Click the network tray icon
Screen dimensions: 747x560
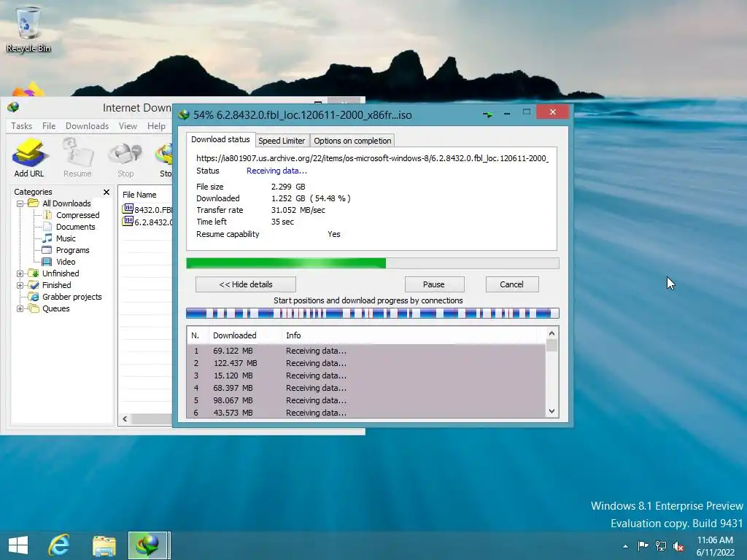[x=661, y=546]
